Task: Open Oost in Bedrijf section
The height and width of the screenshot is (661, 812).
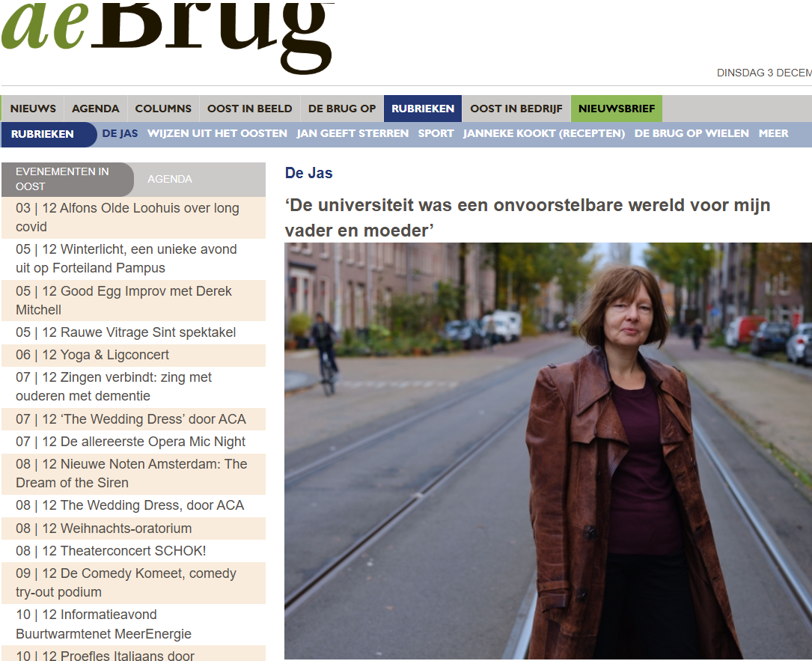Action: click(516, 109)
